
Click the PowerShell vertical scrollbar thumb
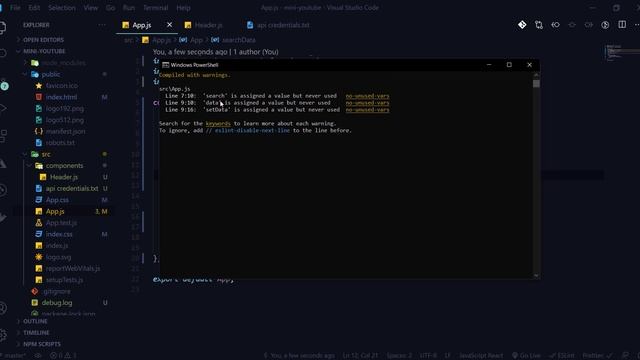536,83
